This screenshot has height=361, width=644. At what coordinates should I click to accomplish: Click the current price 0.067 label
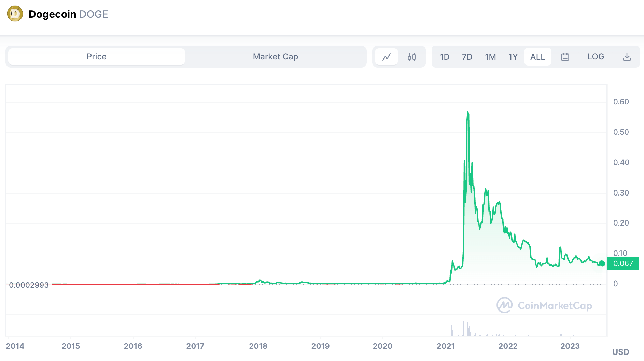coord(623,263)
